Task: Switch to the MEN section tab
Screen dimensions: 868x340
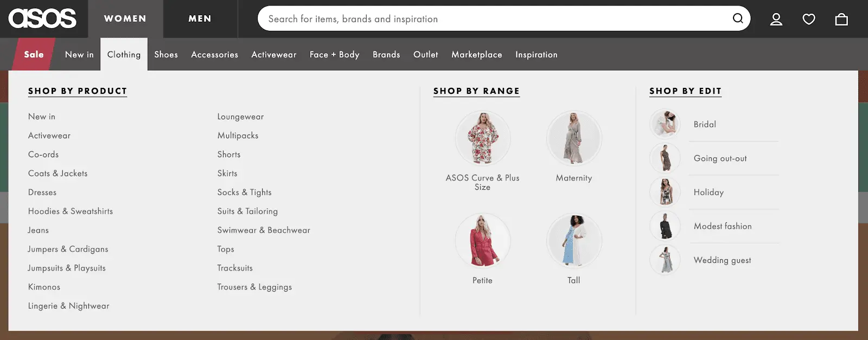Action: pos(200,19)
